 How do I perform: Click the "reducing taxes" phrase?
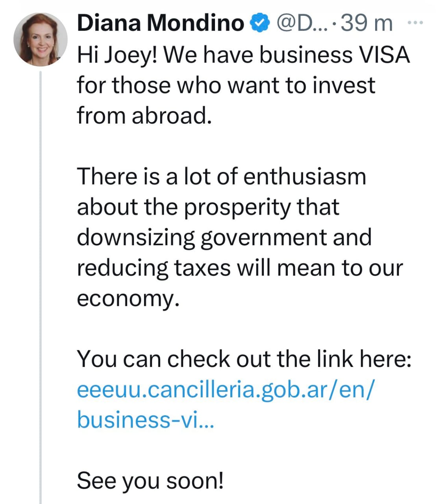[154, 268]
